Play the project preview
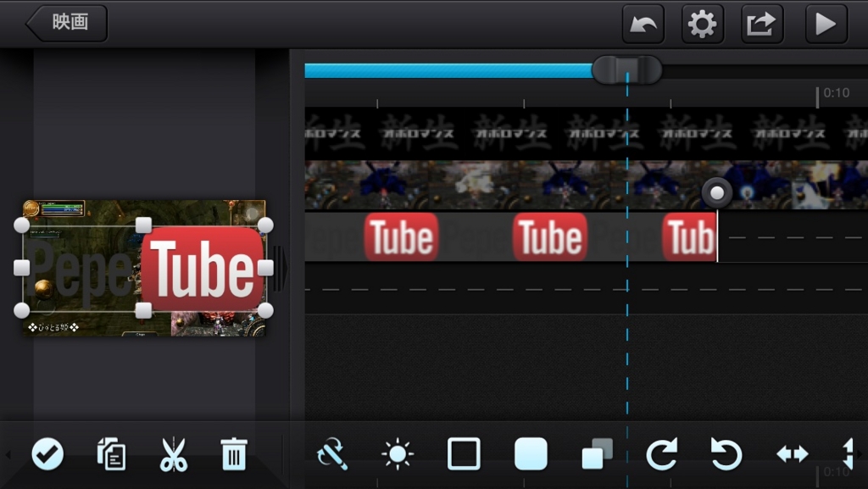 826,24
